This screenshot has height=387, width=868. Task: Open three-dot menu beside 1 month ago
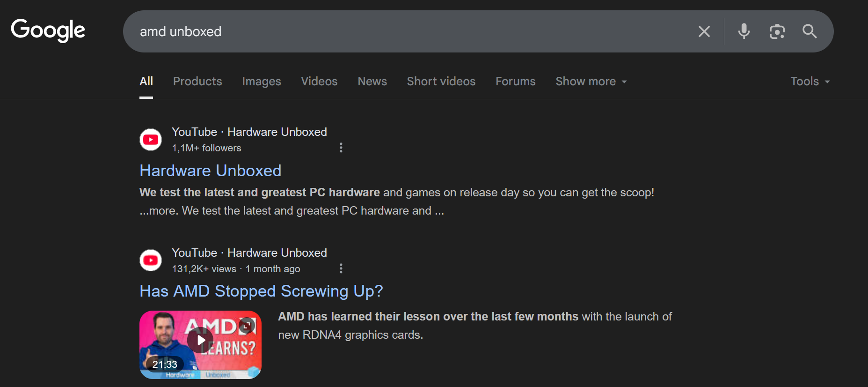pyautogui.click(x=341, y=268)
